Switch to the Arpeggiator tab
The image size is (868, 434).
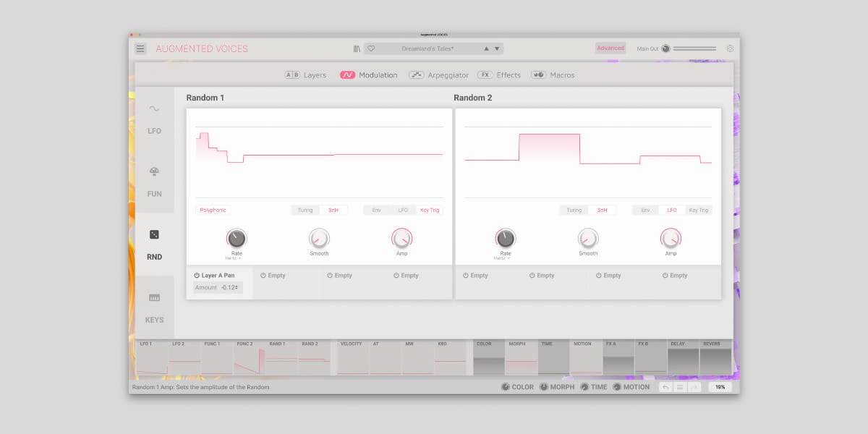(439, 75)
